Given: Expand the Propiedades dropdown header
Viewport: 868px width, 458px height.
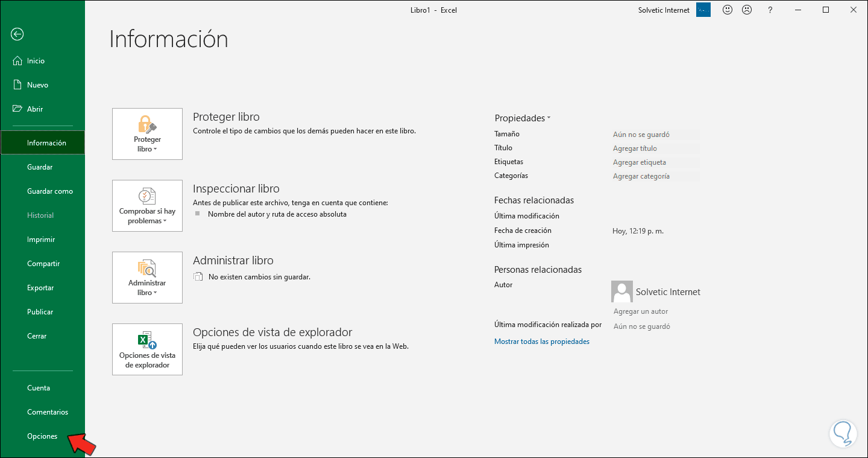Looking at the screenshot, I should click(523, 118).
